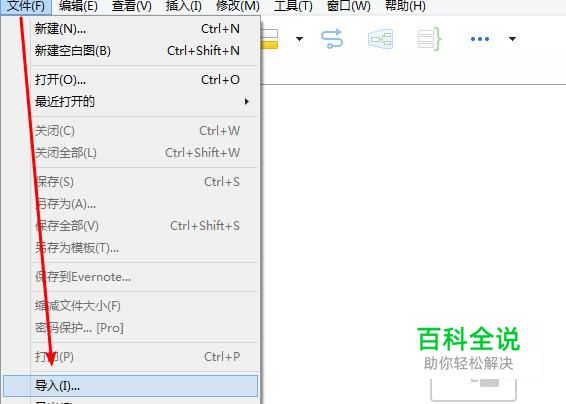Click the boundary toolbar icon
This screenshot has width=566, height=404.
coord(380,39)
